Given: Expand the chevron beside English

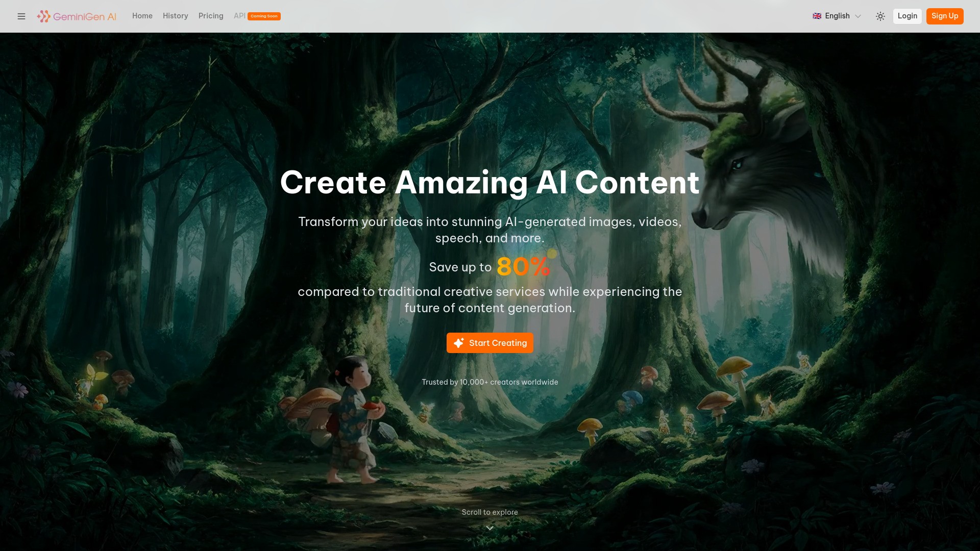Looking at the screenshot, I should 858,16.
